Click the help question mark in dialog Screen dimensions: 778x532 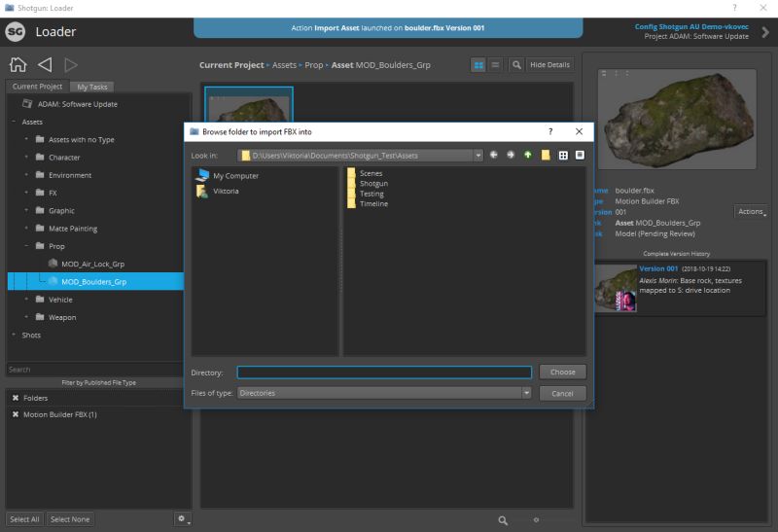tap(550, 131)
